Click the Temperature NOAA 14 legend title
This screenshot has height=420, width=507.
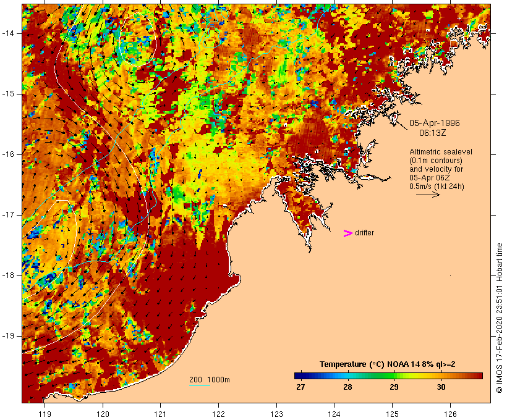click(x=388, y=364)
